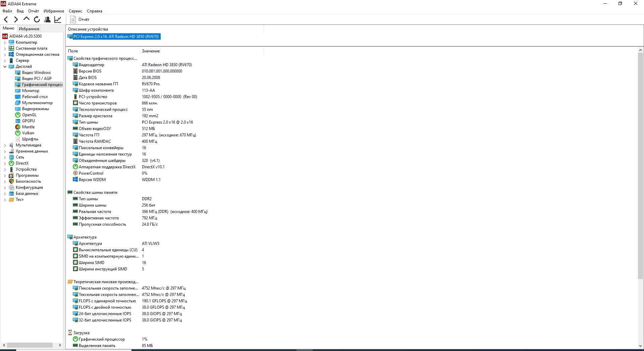Expand the Операционная система tree node
644x351 pixels.
tap(5, 54)
